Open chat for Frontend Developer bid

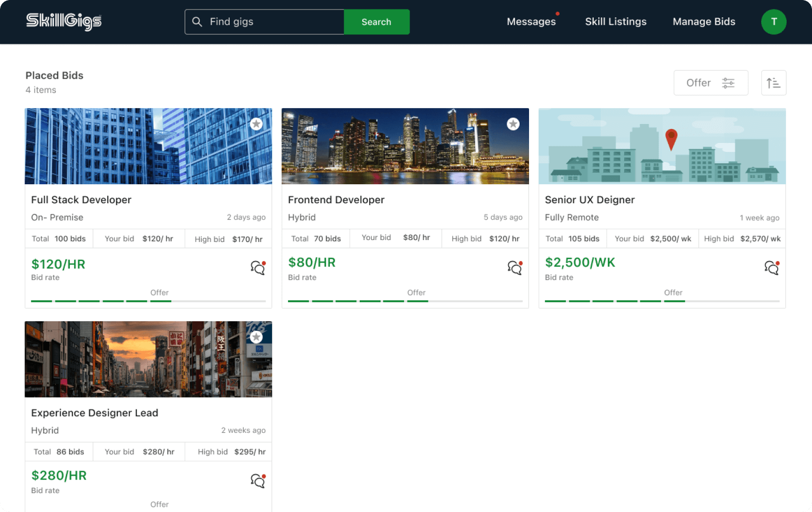coord(515,268)
